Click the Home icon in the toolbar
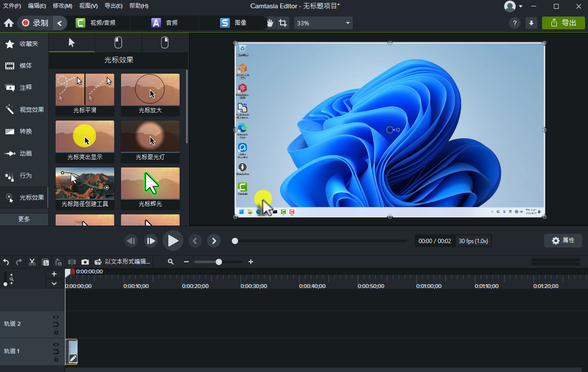This screenshot has width=588, height=372. coord(8,23)
